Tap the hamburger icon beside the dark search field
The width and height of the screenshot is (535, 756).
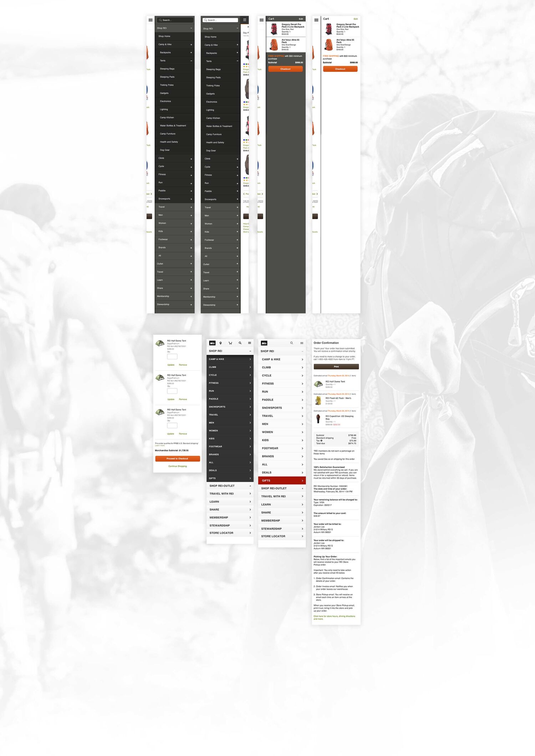click(151, 20)
